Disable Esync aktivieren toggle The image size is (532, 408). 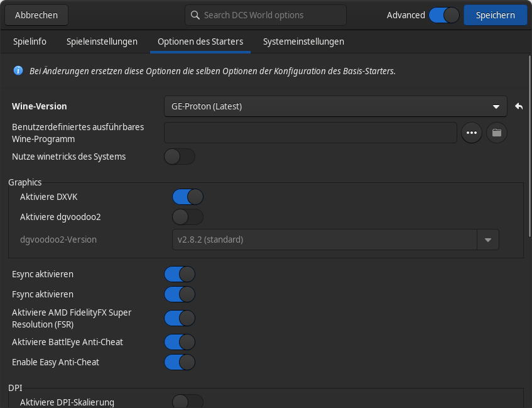[180, 274]
